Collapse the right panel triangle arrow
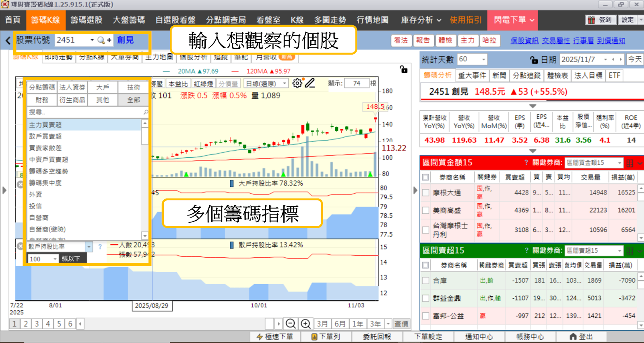The width and height of the screenshot is (644, 343). click(415, 190)
